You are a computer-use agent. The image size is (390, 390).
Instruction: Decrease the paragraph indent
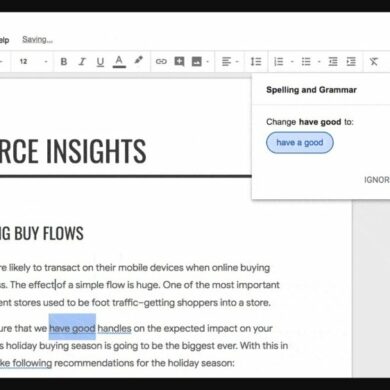pos(333,61)
